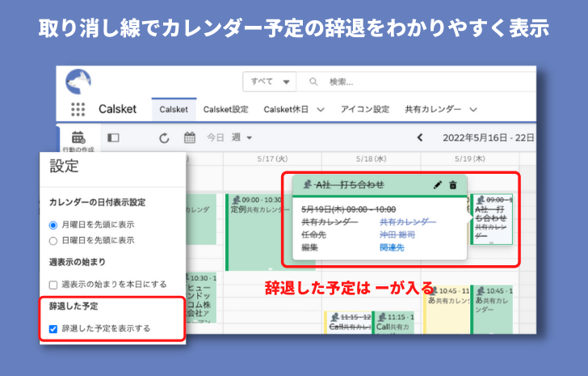588x376 pixels.
Task: Expand 共有カレンダー tab chevron
Action: (x=473, y=110)
